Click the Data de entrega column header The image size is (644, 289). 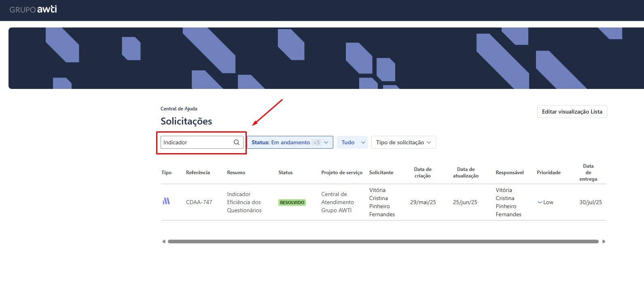click(588, 173)
